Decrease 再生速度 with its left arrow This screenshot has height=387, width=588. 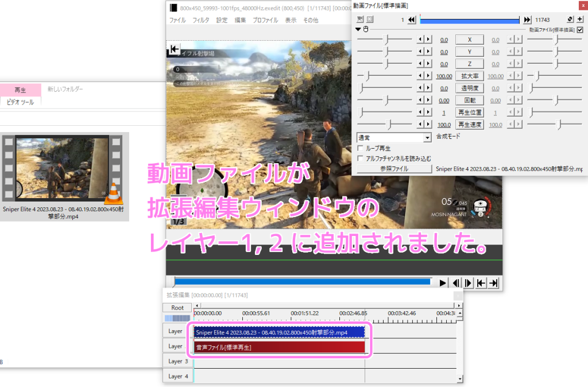[420, 124]
